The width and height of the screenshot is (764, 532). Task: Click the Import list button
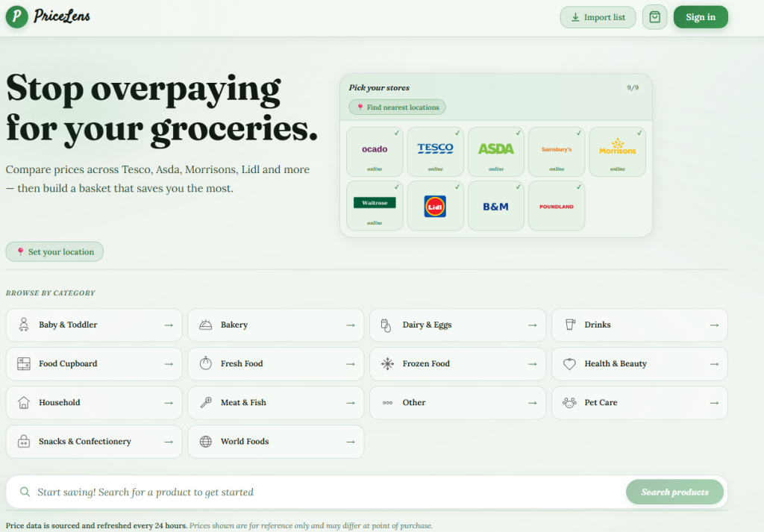pos(598,17)
